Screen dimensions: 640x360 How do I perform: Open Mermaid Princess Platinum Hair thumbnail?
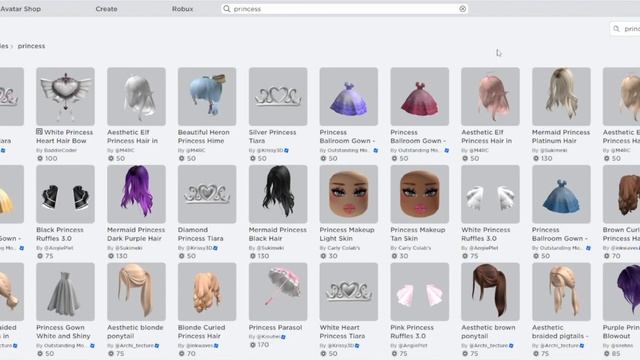(x=561, y=96)
